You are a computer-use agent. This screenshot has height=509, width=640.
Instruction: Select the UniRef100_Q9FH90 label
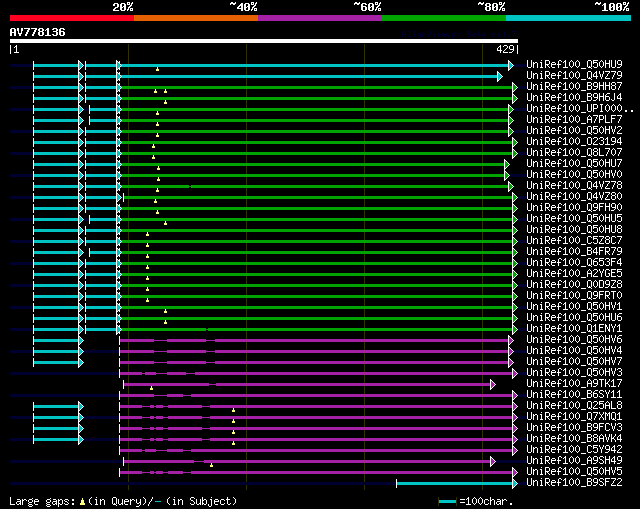click(574, 207)
